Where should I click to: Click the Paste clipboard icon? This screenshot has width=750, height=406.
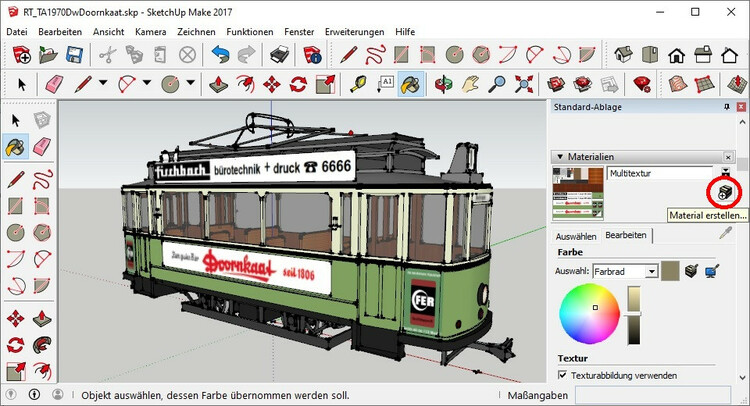click(161, 55)
